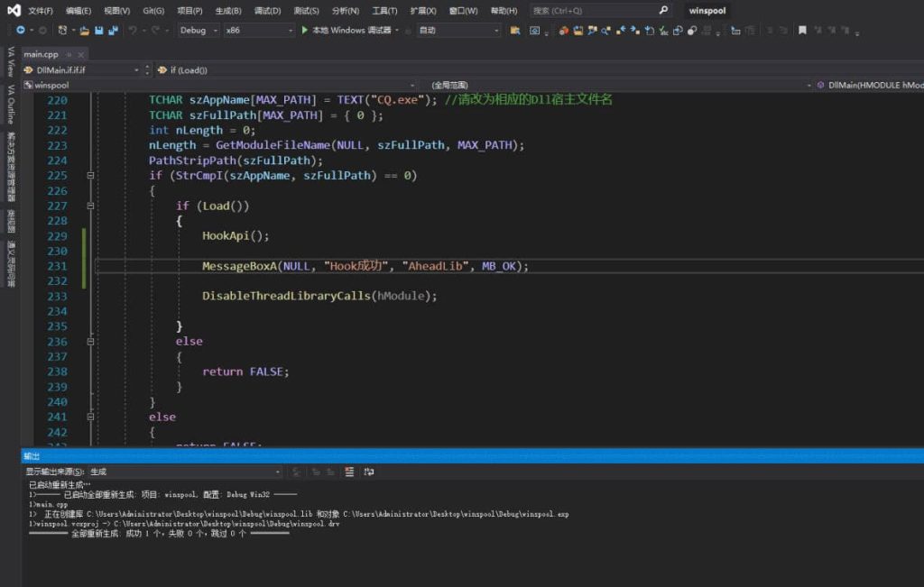Open the x86 platform dropdown
This screenshot has height=587, width=924.
point(258,30)
